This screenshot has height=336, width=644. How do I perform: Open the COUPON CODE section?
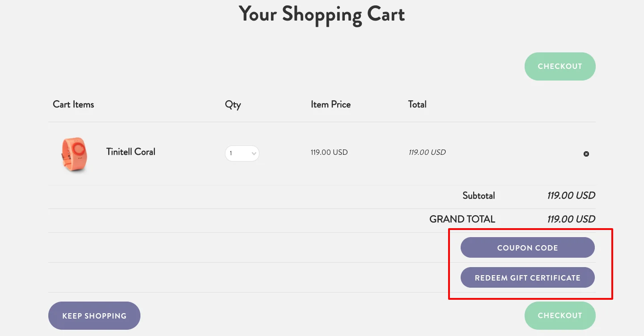[x=527, y=247]
